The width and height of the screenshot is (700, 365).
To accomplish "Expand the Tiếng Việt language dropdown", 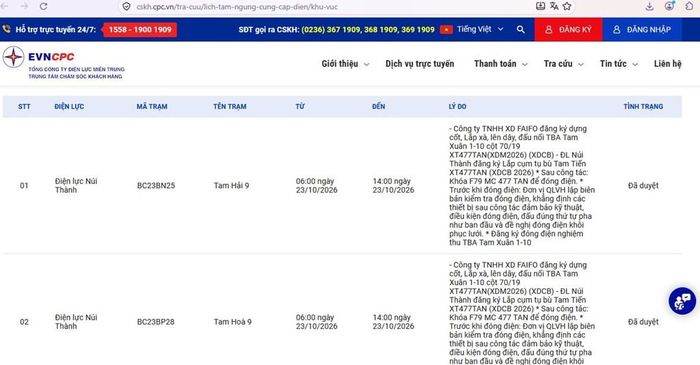I will tap(480, 29).
